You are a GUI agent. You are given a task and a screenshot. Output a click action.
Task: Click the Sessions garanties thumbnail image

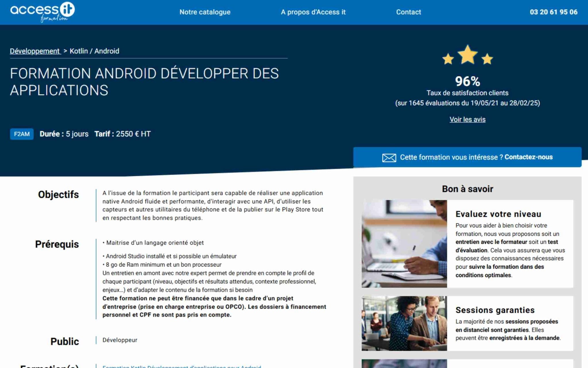coord(404,323)
